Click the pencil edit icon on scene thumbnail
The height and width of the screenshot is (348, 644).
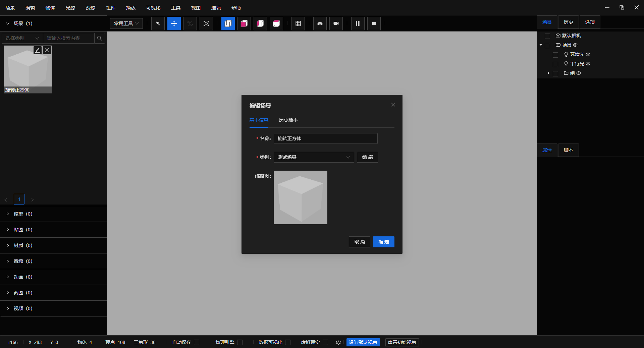coord(38,50)
